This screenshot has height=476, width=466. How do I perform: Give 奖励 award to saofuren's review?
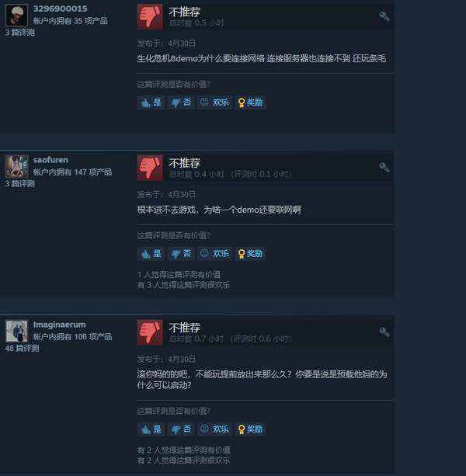pyautogui.click(x=250, y=253)
